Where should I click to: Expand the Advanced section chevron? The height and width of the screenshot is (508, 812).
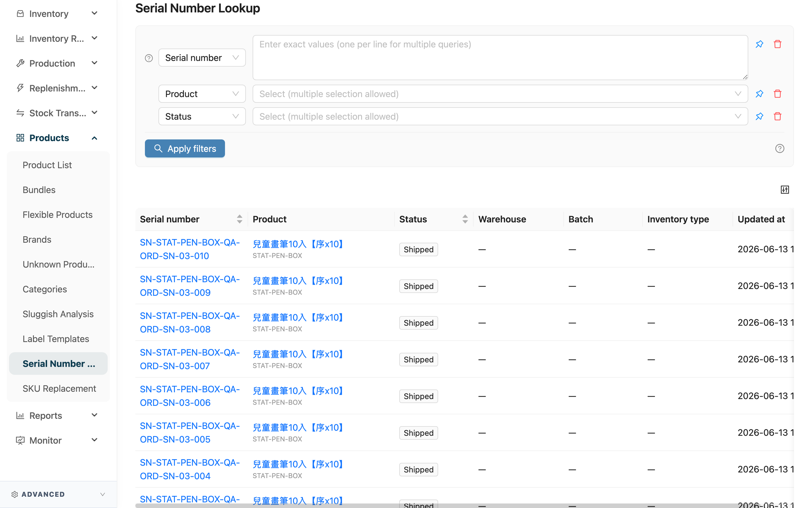pyautogui.click(x=103, y=494)
